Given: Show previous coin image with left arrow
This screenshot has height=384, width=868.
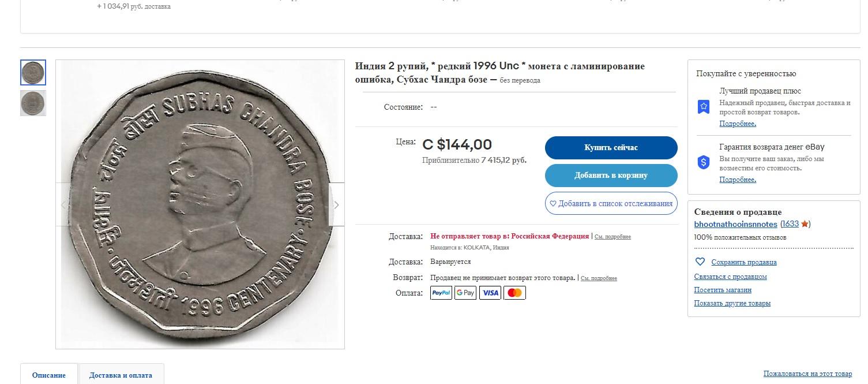Looking at the screenshot, I should pos(63,204).
